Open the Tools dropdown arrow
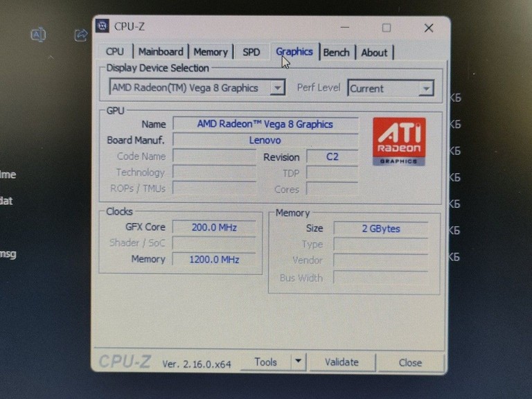This screenshot has width=532, height=399. pos(299,362)
